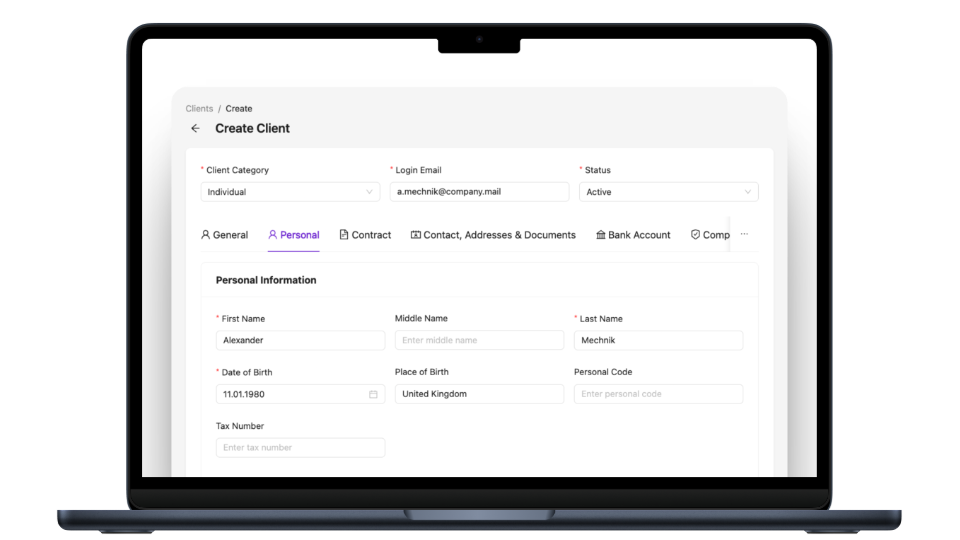Switch to the General tab
This screenshot has width=960, height=540.
point(224,235)
